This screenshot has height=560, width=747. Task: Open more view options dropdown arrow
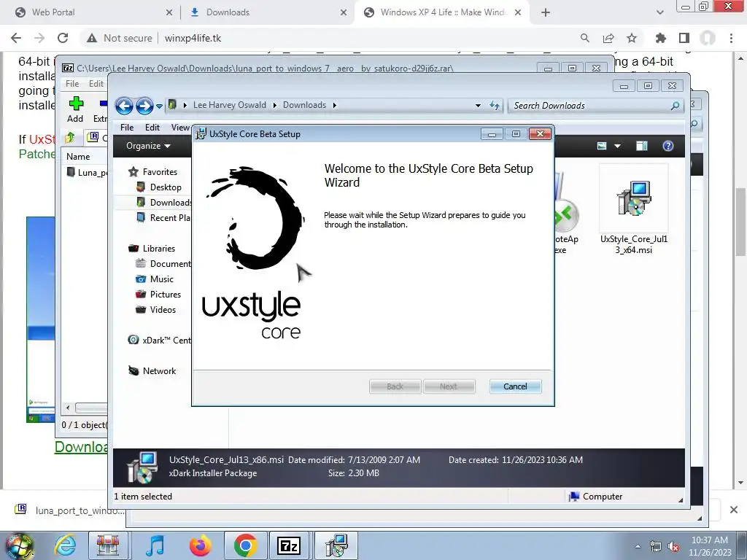pyautogui.click(x=617, y=146)
